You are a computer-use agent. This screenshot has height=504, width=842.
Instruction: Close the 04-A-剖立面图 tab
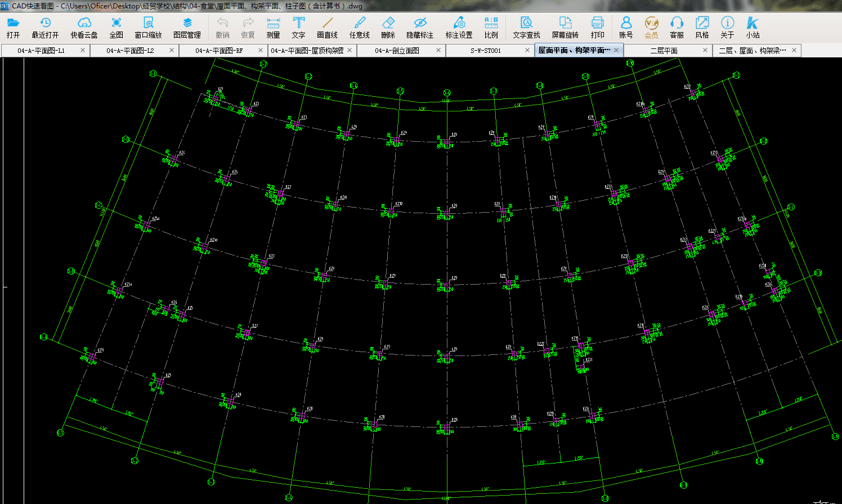(438, 50)
